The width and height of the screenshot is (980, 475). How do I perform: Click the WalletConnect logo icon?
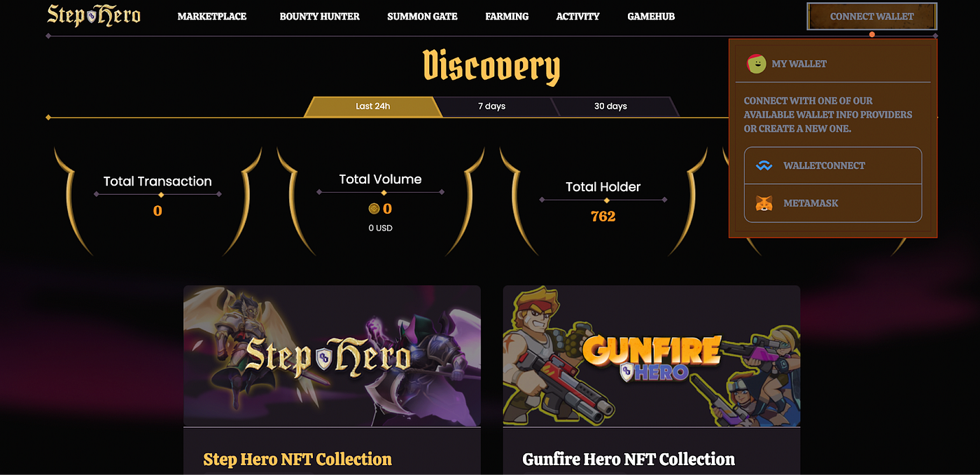(x=764, y=166)
